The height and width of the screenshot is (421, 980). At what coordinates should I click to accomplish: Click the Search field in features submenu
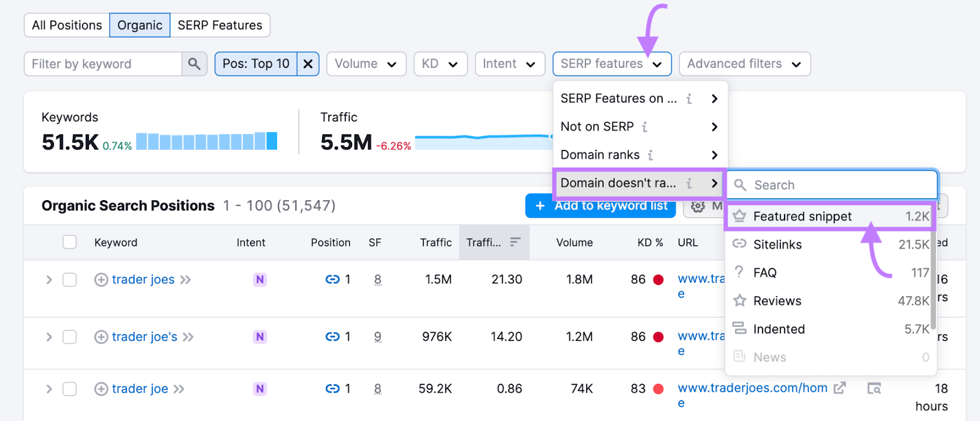pos(832,185)
